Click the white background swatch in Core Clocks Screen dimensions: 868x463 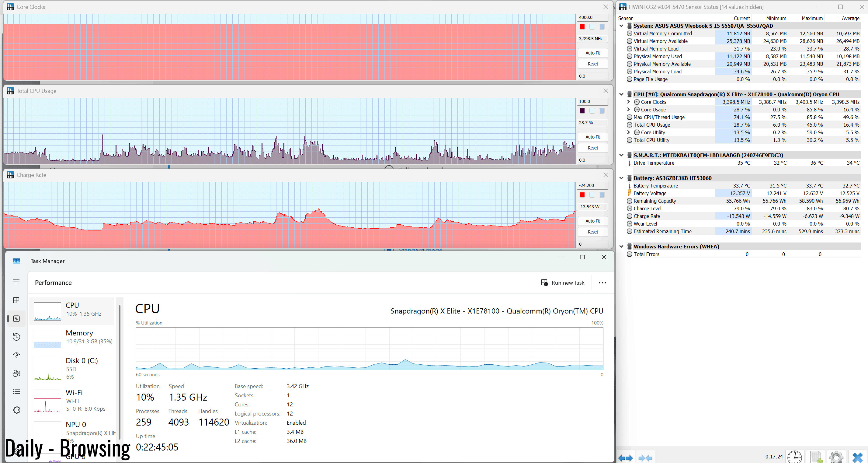point(592,27)
